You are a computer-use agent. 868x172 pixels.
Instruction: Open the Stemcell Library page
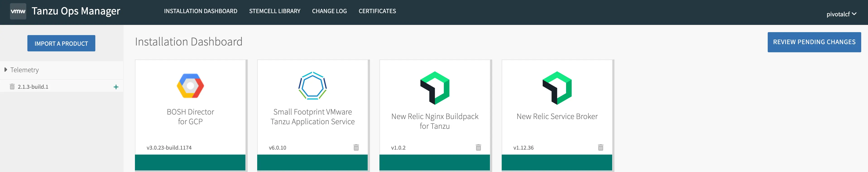coord(275,11)
